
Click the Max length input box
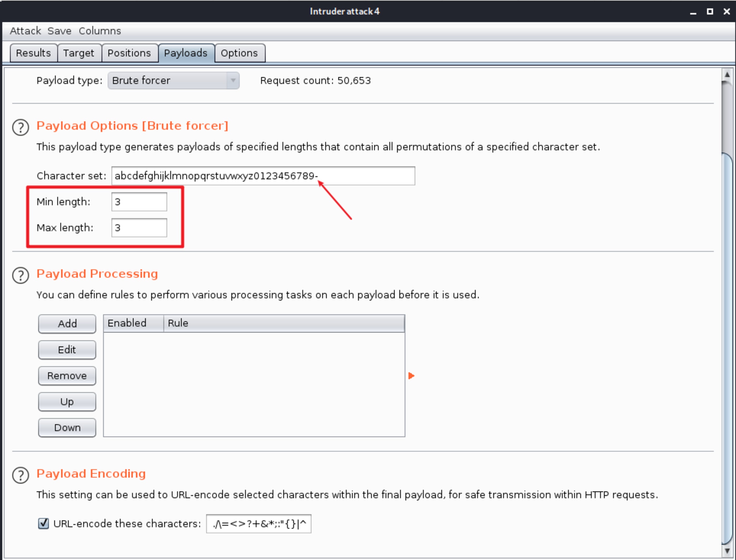[x=139, y=228]
